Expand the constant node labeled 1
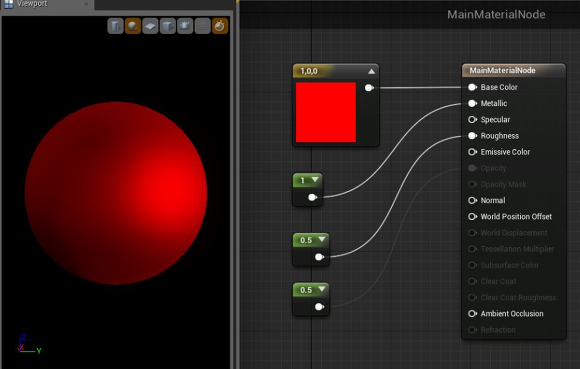Viewport: 580px width, 369px height. coord(315,180)
